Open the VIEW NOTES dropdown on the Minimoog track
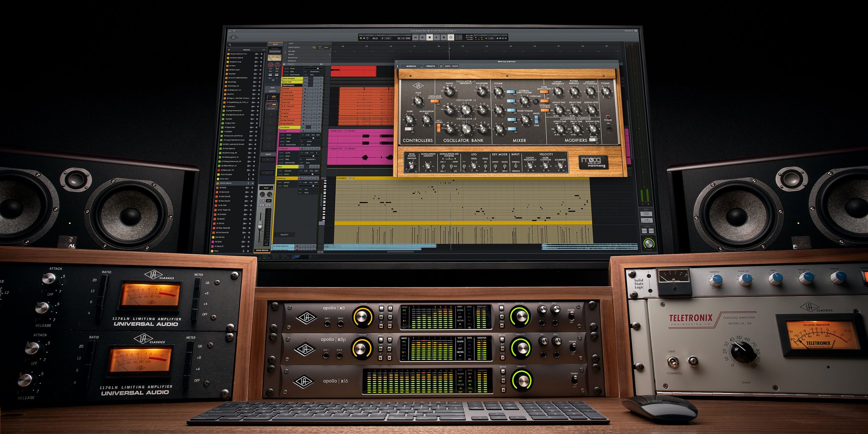The image size is (868, 434). [x=286, y=182]
